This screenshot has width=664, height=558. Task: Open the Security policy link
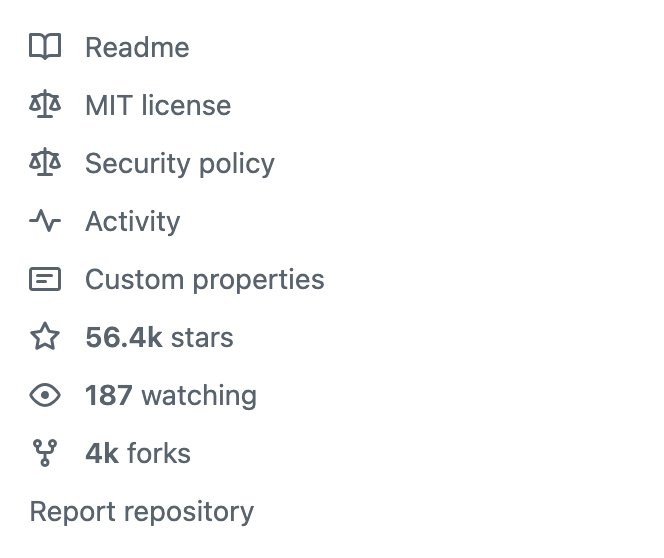tap(180, 163)
